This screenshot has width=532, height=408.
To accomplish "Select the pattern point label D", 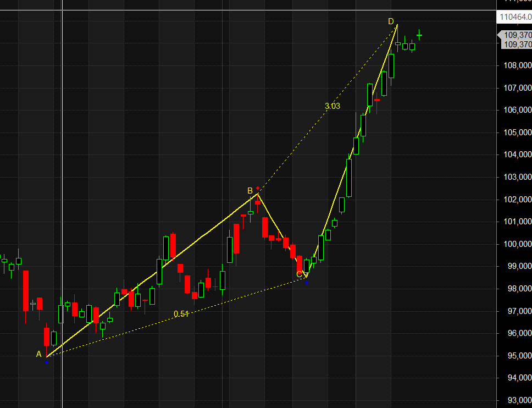I will coord(391,22).
